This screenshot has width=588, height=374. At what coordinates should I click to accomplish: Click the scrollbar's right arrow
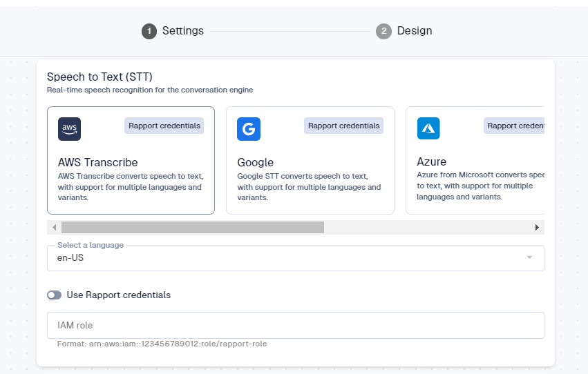537,227
